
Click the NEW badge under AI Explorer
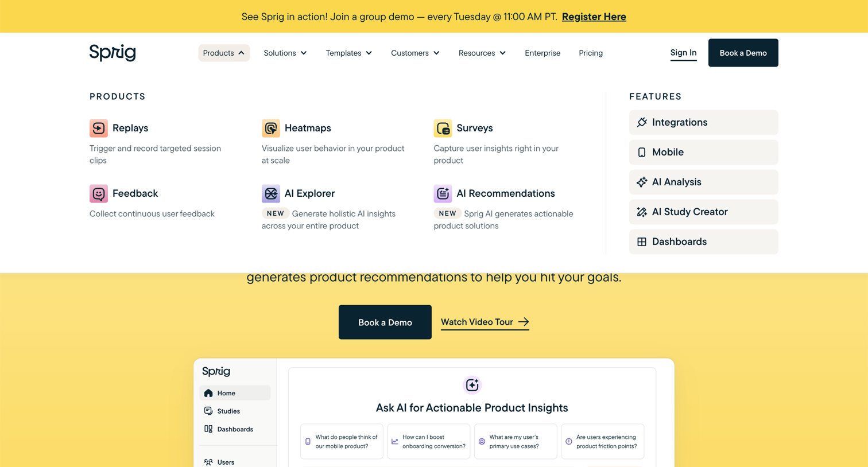[275, 213]
